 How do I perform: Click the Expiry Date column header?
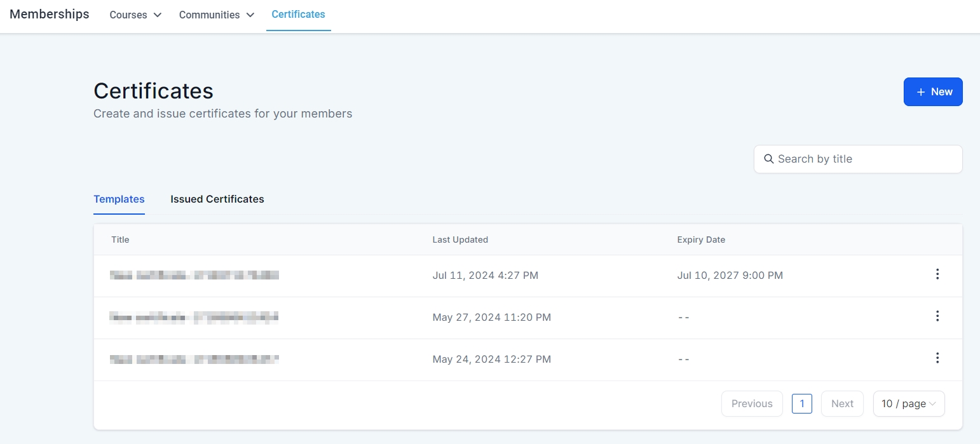click(701, 239)
